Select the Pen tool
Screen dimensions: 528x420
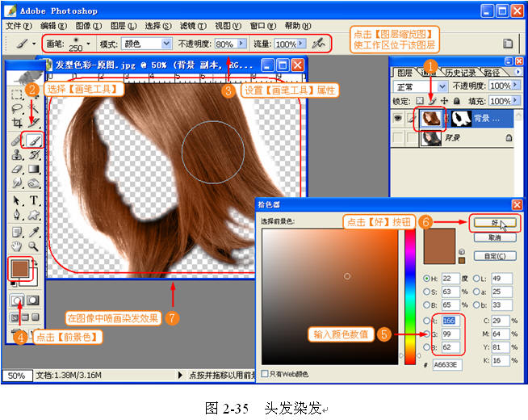click(16, 215)
